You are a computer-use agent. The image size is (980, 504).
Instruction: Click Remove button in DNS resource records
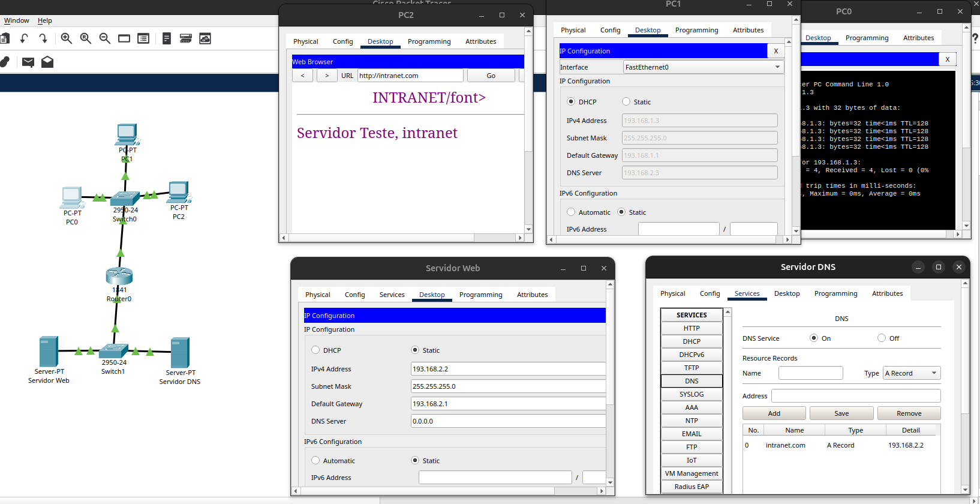pyautogui.click(x=909, y=413)
